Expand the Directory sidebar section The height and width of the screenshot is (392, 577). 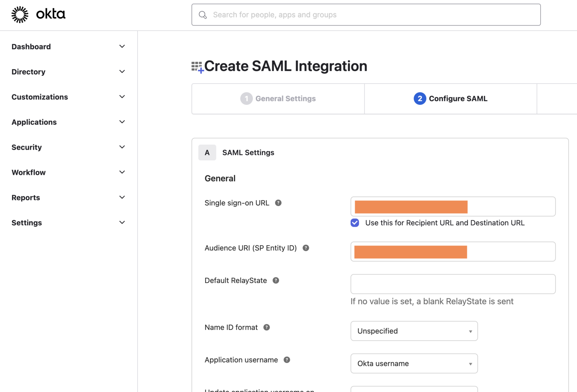coord(69,72)
